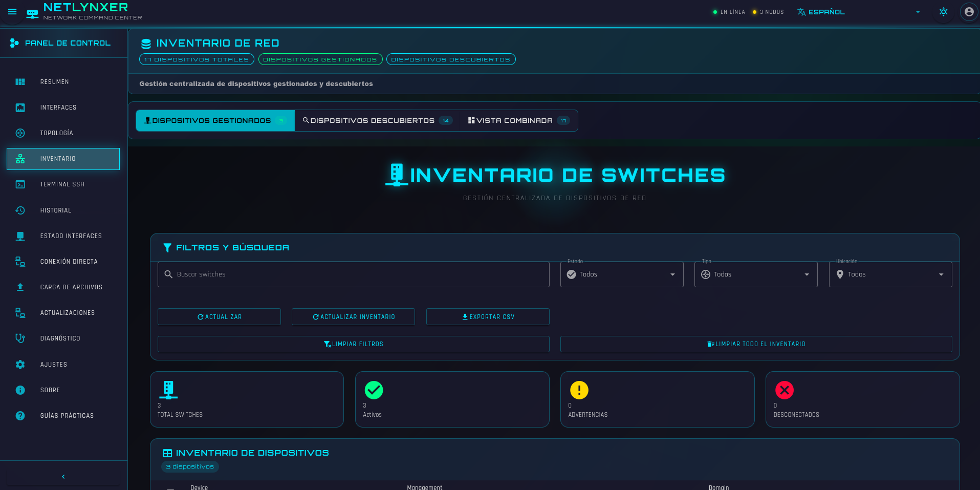Click the Actualizaciones sidebar icon
This screenshot has width=980, height=490.
pos(20,313)
